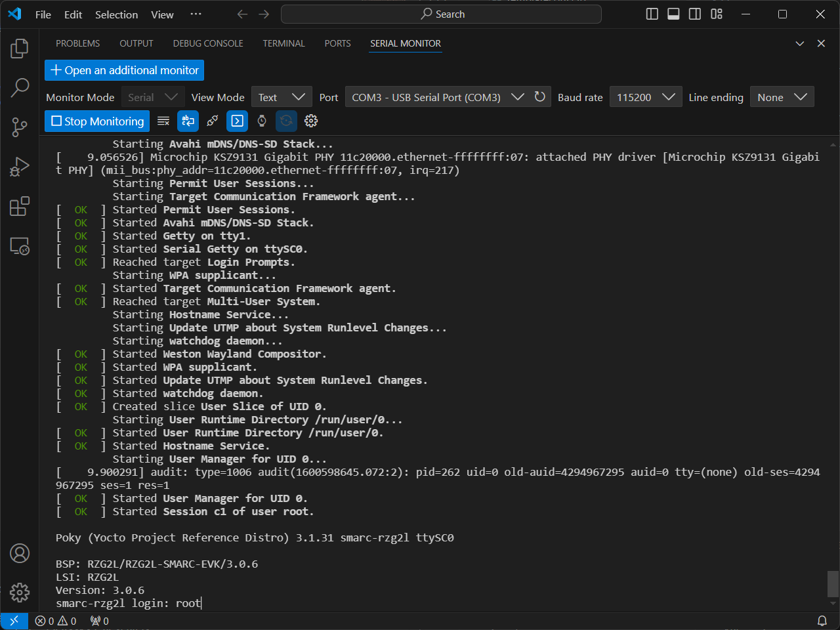Customize layout from title bar icon
This screenshot has height=630, width=840.
[717, 14]
